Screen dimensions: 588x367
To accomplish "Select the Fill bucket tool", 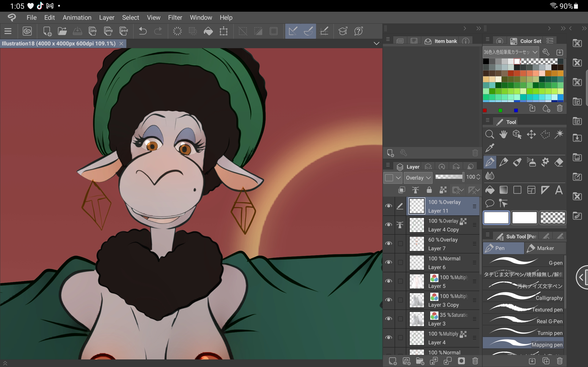I will (x=490, y=190).
